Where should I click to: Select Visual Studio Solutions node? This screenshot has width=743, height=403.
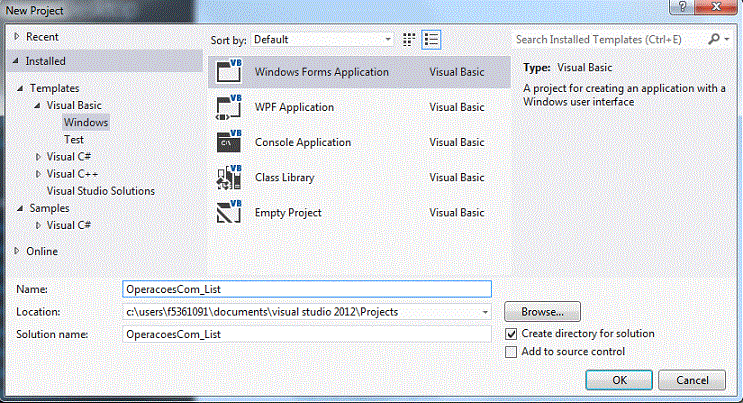click(100, 191)
